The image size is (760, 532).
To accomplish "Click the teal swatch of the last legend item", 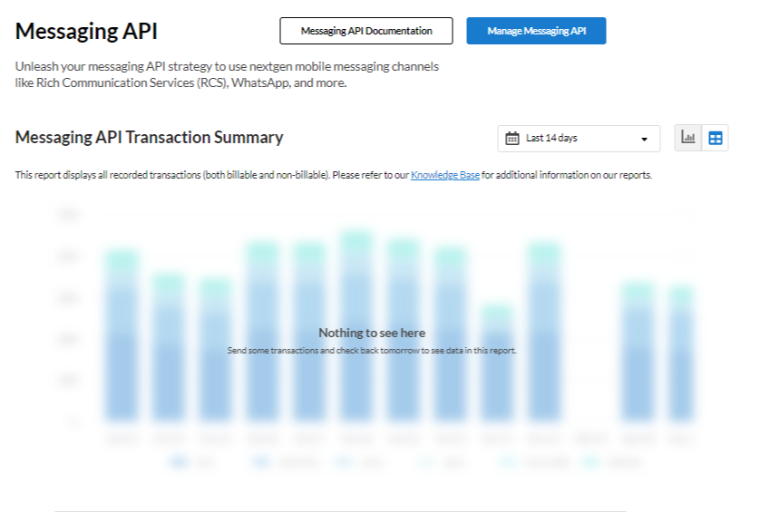I will [x=589, y=461].
